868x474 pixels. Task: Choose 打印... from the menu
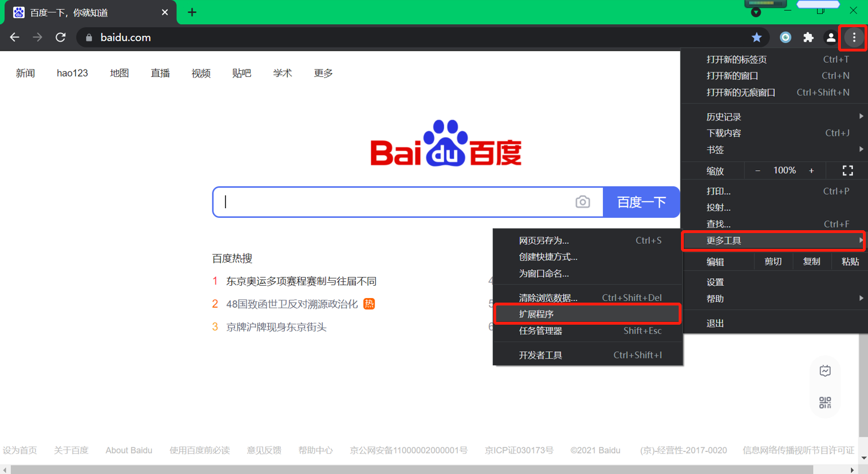coord(774,191)
